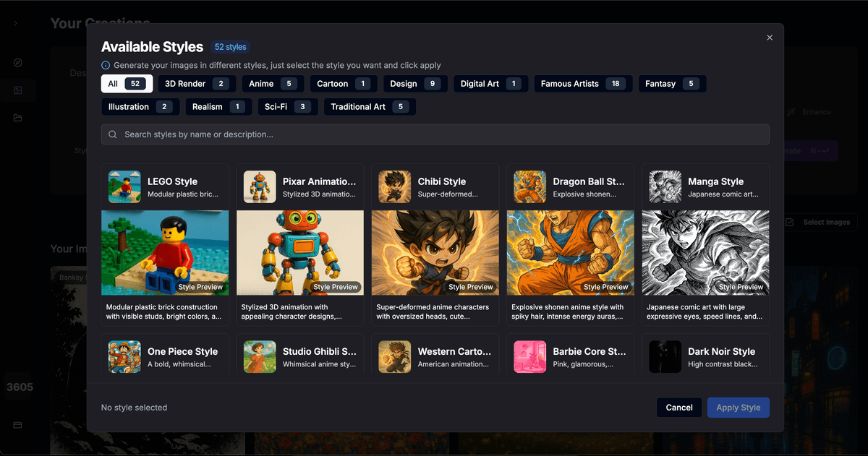Viewport: 868px width, 456px height.
Task: Expand the sidebar with the chevron icon
Action: (x=17, y=23)
